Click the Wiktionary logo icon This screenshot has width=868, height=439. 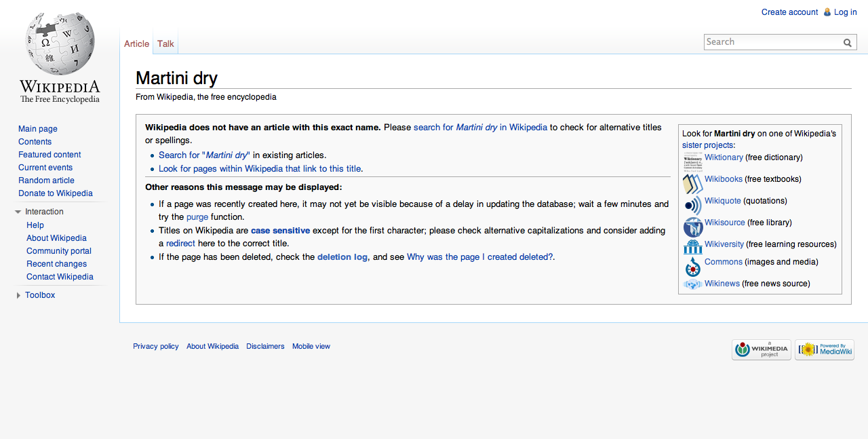tap(692, 161)
